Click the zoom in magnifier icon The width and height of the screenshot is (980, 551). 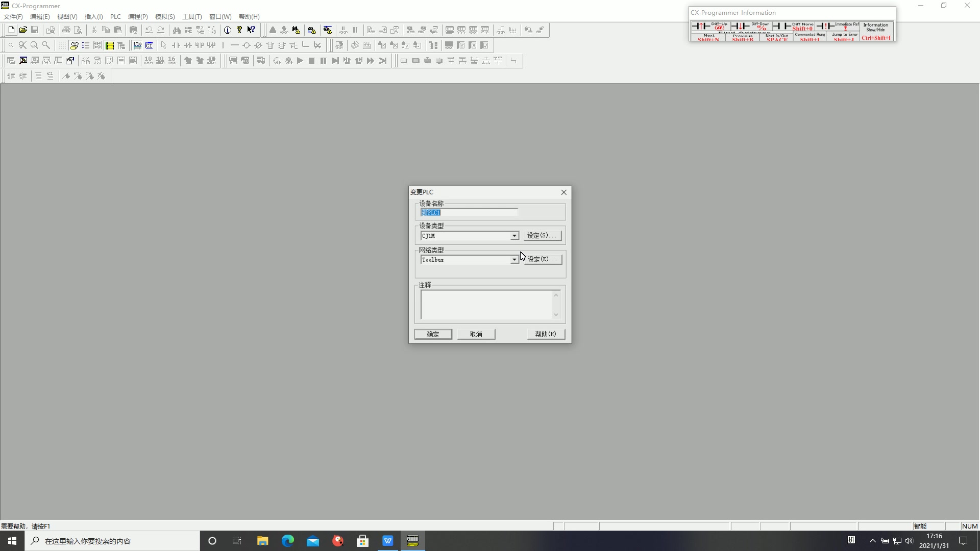pyautogui.click(x=34, y=45)
